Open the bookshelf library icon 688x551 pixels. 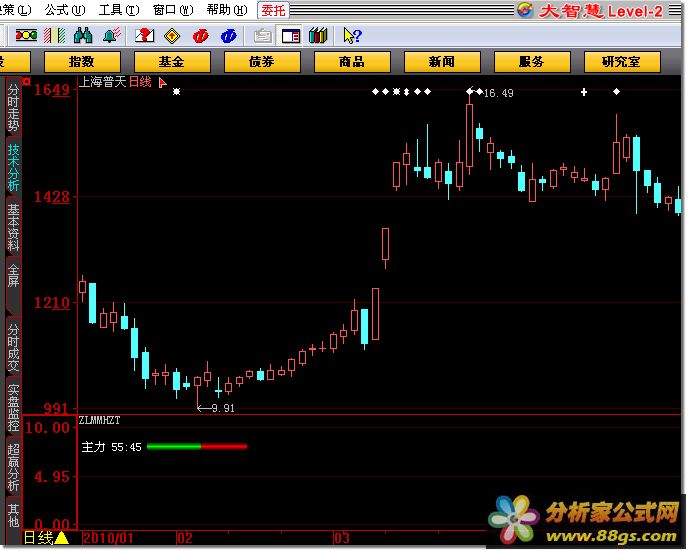tap(318, 36)
